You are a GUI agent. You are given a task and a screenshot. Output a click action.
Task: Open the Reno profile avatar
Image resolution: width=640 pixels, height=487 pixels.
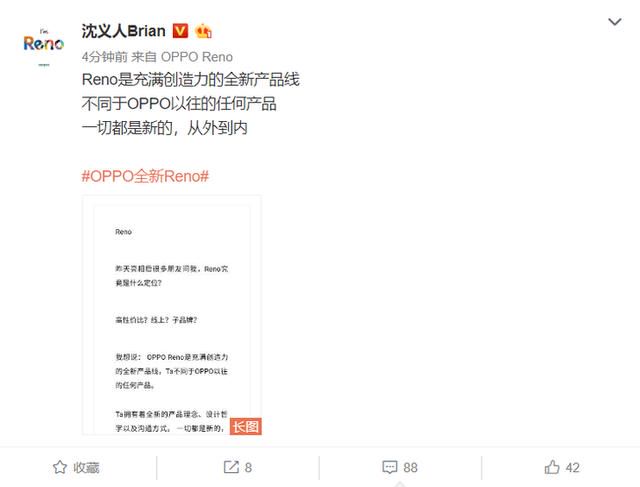point(44,44)
